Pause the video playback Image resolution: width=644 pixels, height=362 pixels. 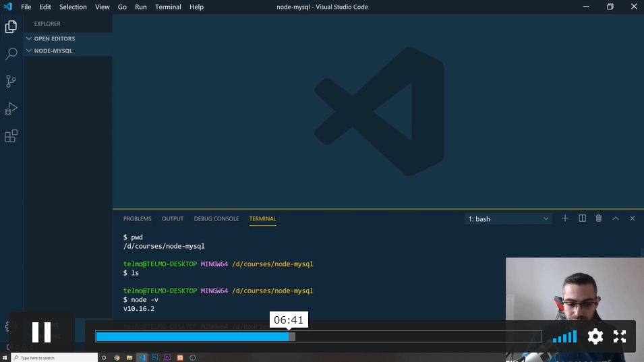click(x=42, y=332)
